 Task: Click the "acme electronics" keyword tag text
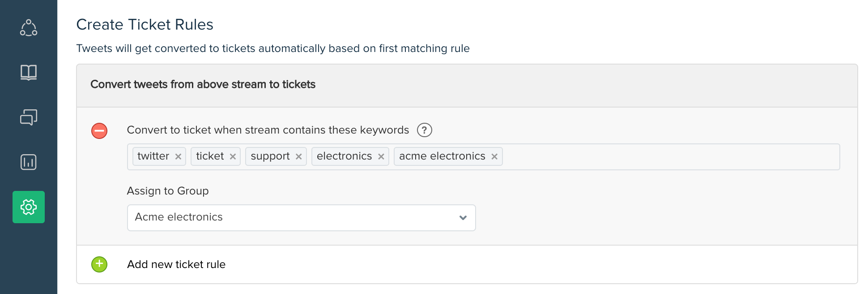tap(442, 156)
